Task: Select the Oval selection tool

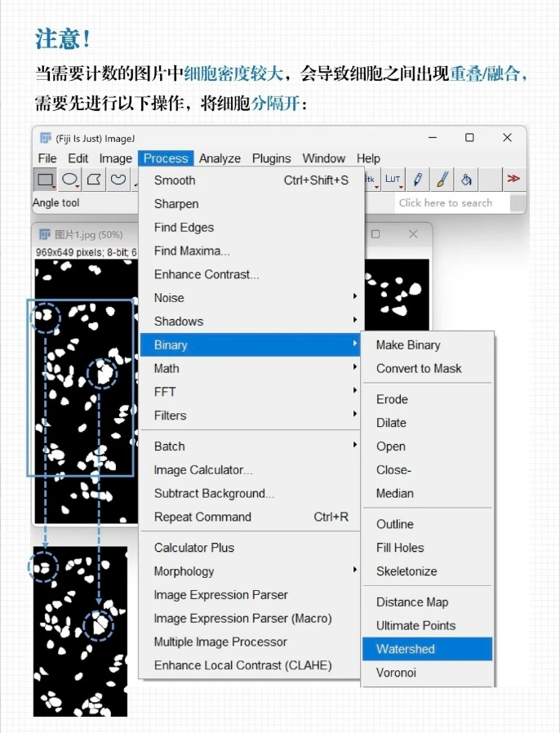Action: click(x=71, y=180)
